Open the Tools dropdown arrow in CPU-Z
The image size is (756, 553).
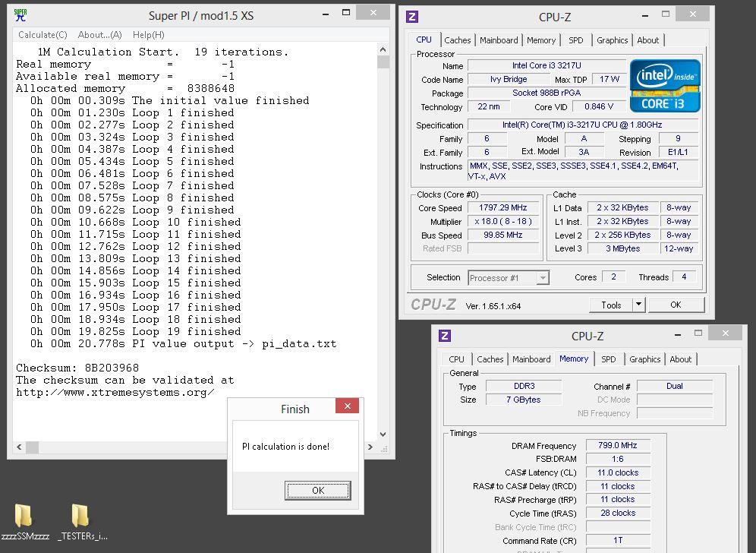coord(638,305)
